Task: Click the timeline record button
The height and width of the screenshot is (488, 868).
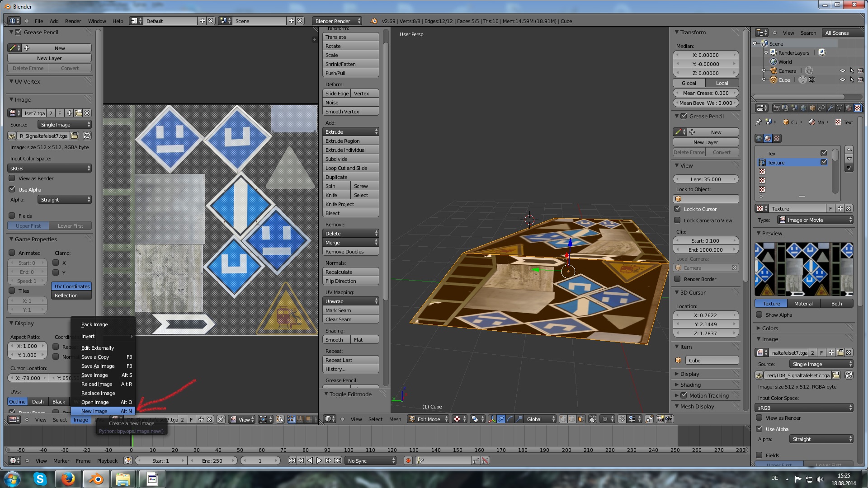Action: pos(408,461)
